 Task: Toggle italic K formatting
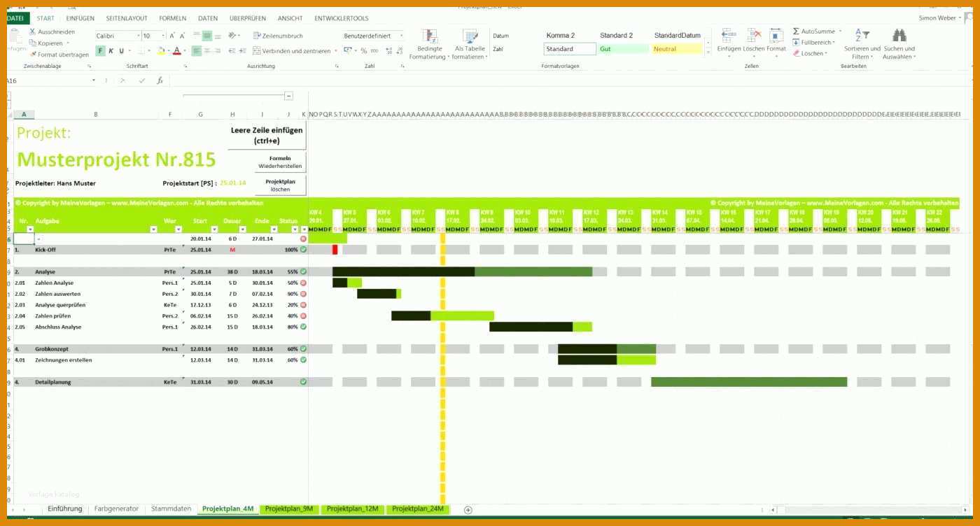(111, 51)
